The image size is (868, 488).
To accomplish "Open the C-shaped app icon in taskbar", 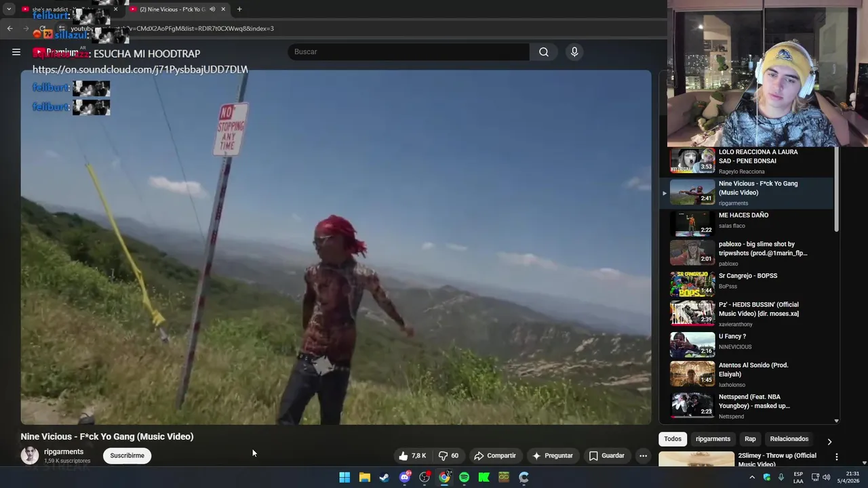I will [x=524, y=477].
